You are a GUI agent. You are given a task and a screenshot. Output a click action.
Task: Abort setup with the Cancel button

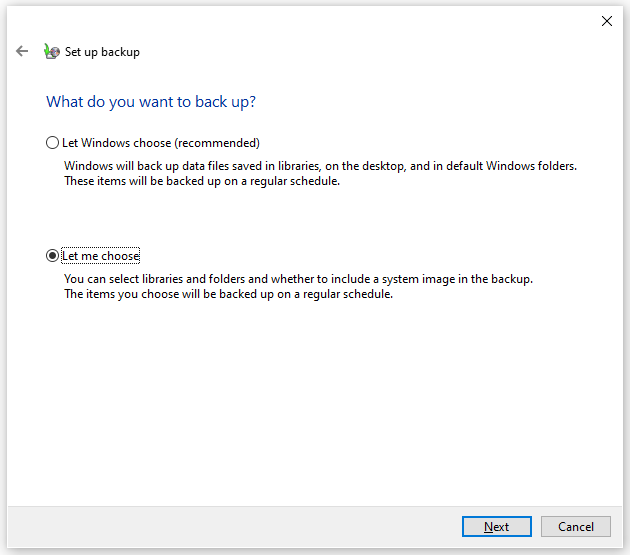pyautogui.click(x=576, y=526)
